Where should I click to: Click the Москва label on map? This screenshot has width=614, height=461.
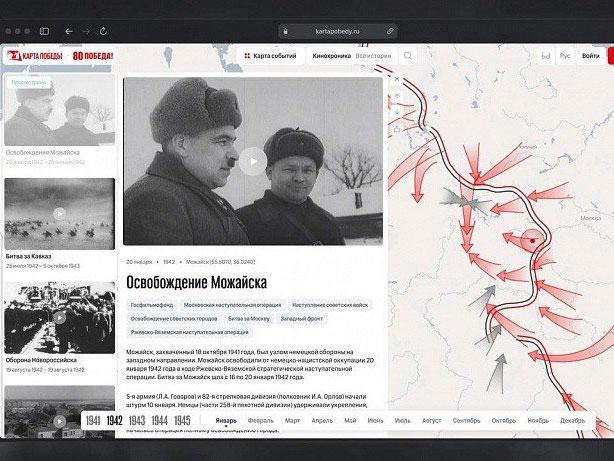(x=591, y=218)
